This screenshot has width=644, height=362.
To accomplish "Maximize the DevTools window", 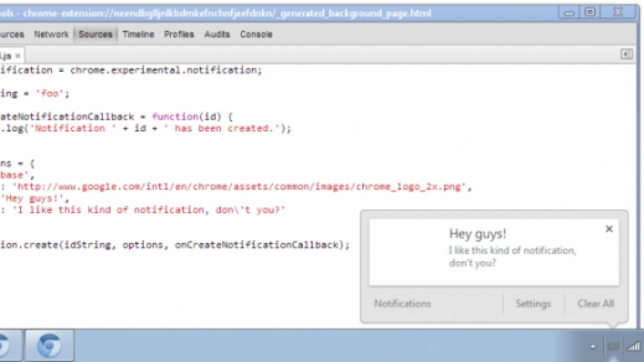I will tap(590, 12).
